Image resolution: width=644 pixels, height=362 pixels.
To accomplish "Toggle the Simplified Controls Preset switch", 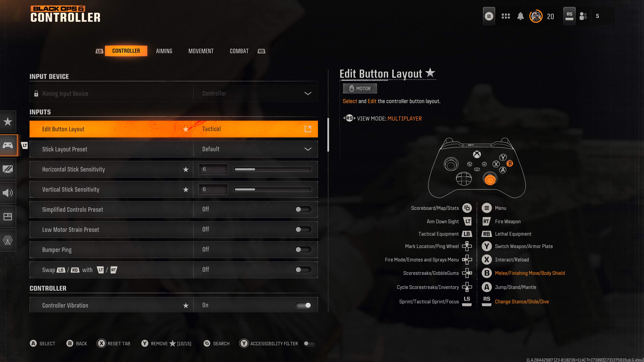I will 303,209.
